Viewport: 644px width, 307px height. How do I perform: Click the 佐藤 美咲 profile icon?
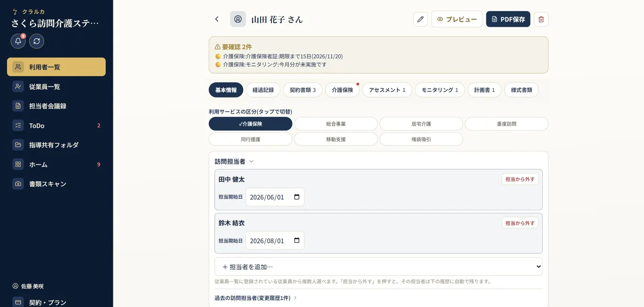15,286
